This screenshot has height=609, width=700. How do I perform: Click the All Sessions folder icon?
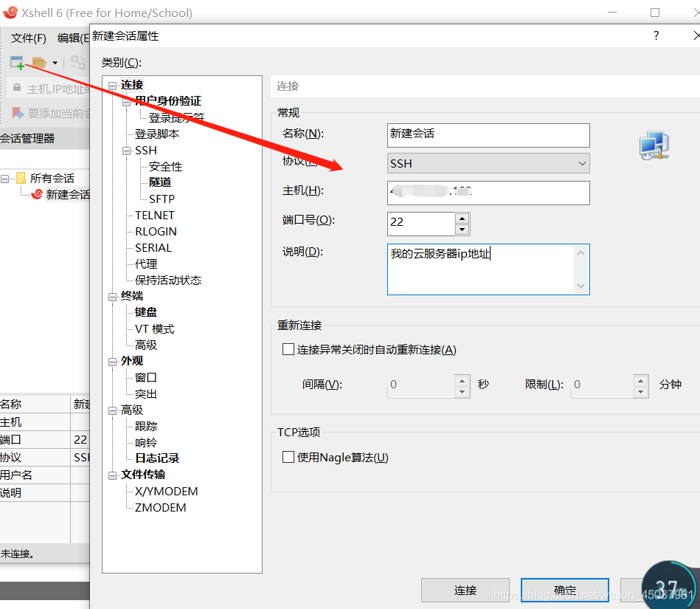point(21,179)
